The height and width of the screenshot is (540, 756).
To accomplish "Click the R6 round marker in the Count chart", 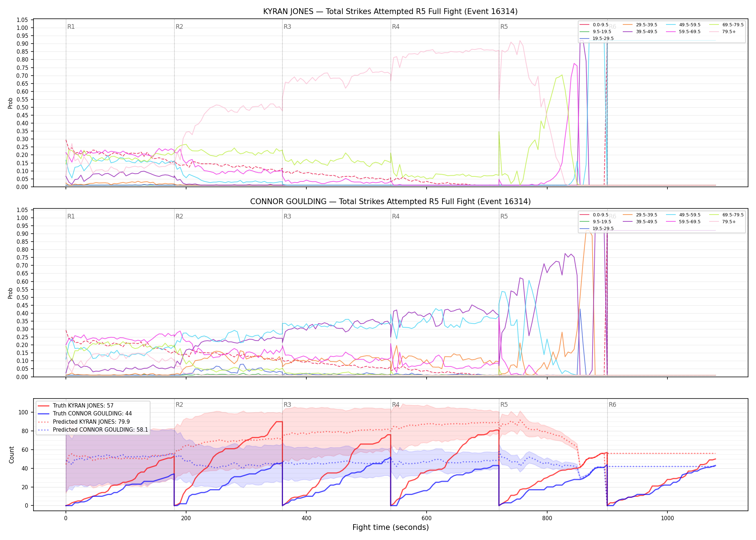I will pos(612,405).
